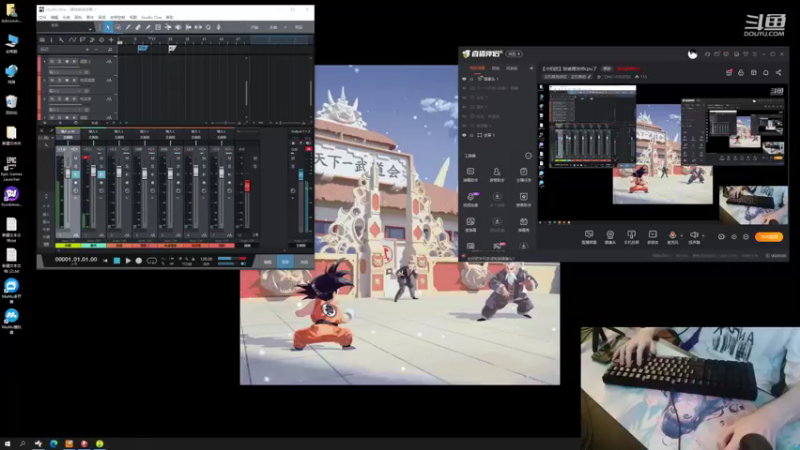800x450 pixels.
Task: Open the marker track flag icon
Action: (82, 40)
